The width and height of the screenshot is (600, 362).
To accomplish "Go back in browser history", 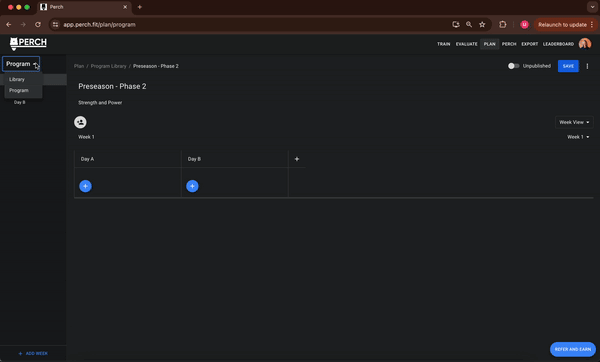I will [x=8, y=24].
